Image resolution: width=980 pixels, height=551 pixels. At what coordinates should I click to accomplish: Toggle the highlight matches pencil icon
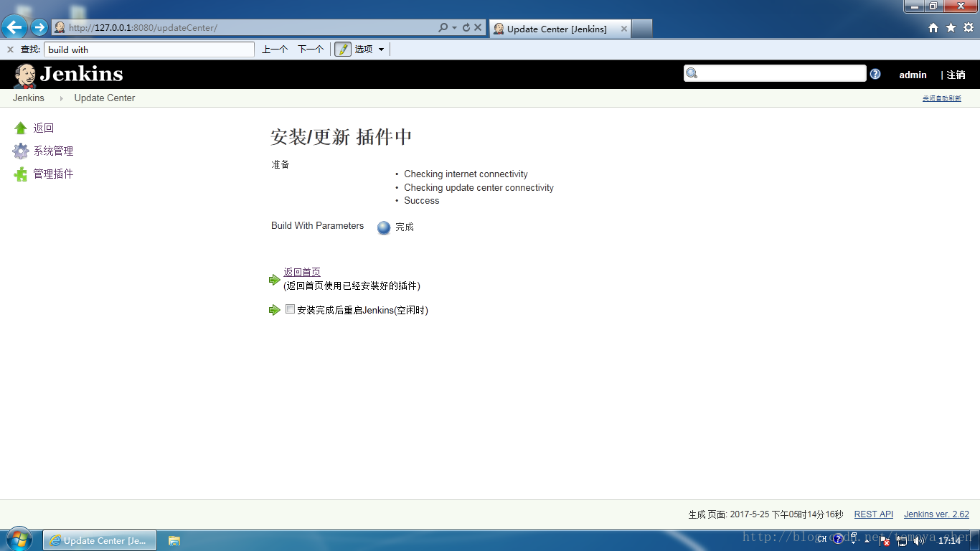(343, 50)
